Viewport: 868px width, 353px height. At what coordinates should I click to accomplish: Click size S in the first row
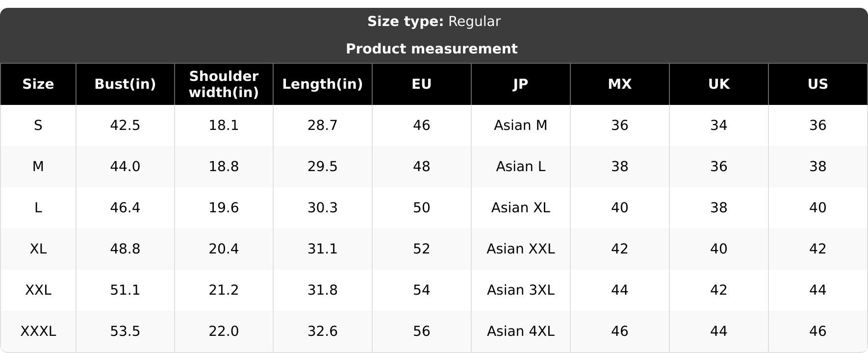(38, 126)
